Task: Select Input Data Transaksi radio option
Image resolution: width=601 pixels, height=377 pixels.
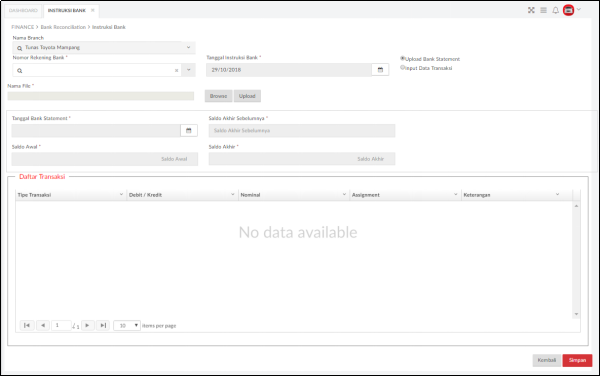Action: coord(402,67)
